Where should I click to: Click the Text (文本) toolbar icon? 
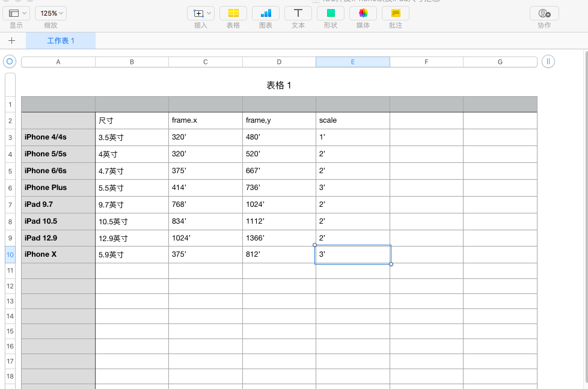[x=298, y=13]
